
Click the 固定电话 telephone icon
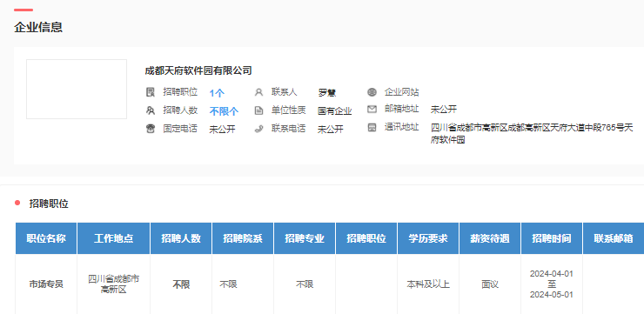[151, 129]
